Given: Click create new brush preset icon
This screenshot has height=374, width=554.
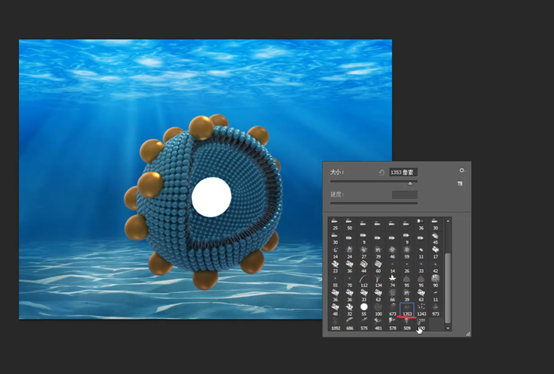Looking at the screenshot, I should (x=460, y=184).
